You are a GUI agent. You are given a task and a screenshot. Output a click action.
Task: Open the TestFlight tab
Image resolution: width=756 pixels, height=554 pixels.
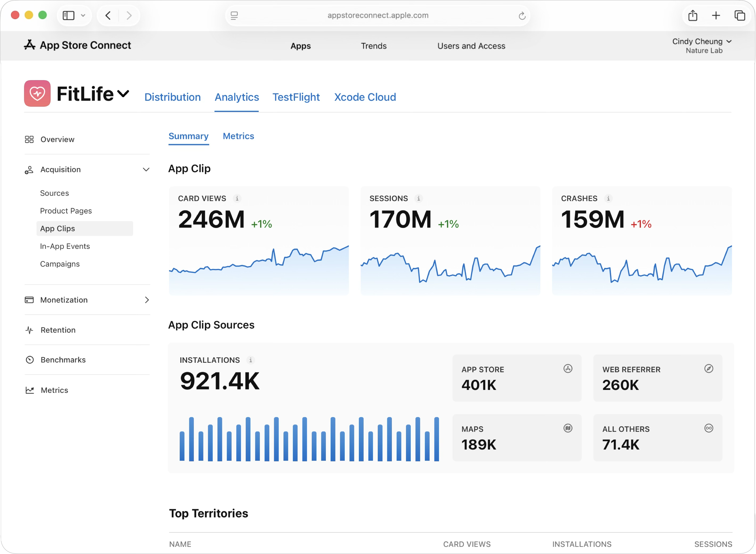(296, 97)
